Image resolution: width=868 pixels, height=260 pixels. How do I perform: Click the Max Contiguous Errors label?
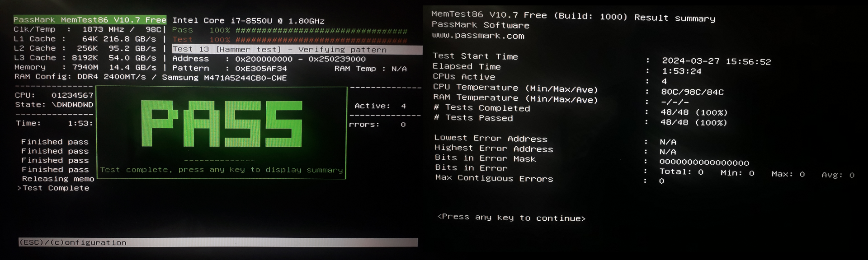click(494, 178)
